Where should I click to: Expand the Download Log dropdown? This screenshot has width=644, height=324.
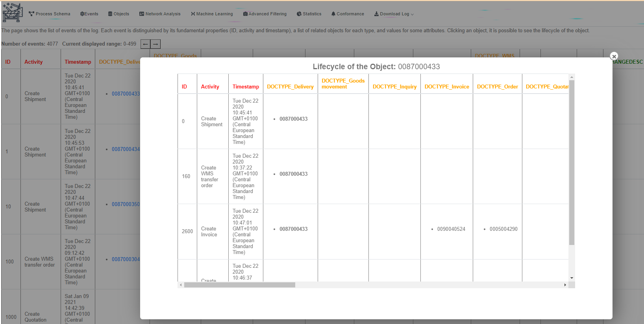pos(394,14)
